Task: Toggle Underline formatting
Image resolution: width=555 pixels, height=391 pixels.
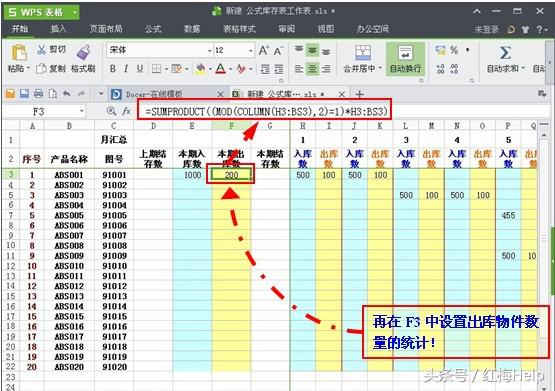Action: point(140,69)
